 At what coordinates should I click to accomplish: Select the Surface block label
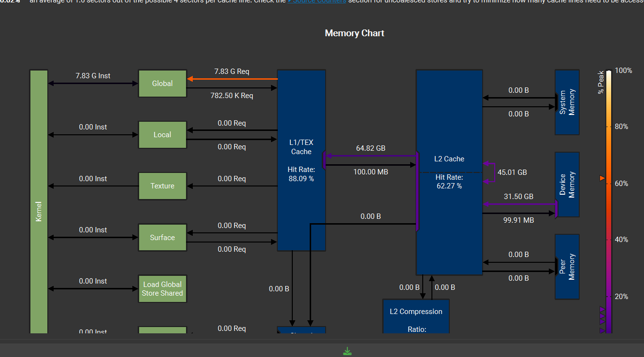coord(162,237)
